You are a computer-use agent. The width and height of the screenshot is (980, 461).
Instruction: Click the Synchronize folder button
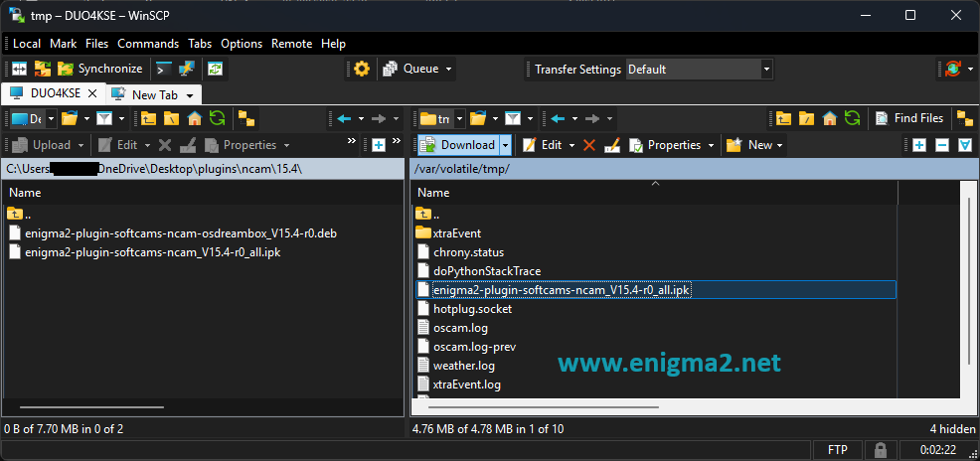[100, 69]
